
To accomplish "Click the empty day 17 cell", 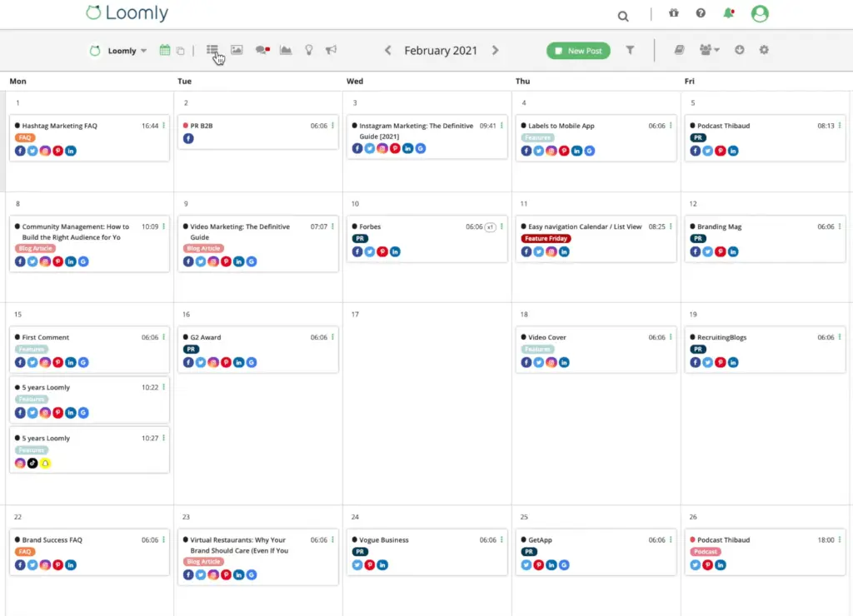I will pyautogui.click(x=427, y=400).
